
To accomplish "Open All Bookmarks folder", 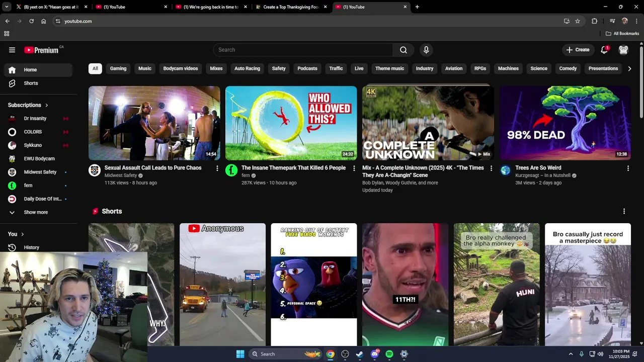I will [622, 34].
